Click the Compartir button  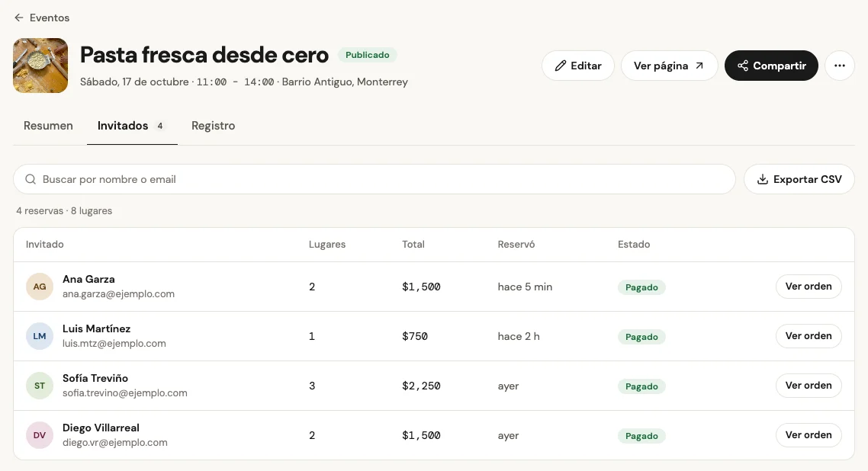pos(771,66)
